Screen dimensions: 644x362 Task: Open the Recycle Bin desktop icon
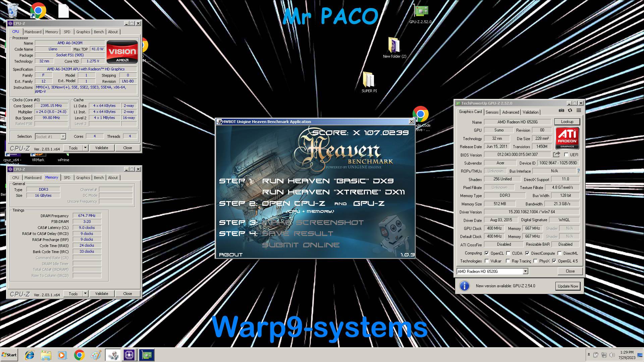pos(13,10)
